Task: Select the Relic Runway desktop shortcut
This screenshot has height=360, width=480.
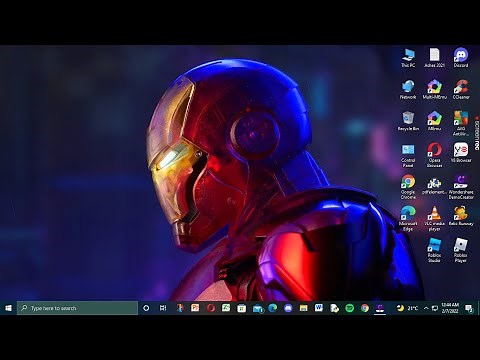Action: [461, 216]
